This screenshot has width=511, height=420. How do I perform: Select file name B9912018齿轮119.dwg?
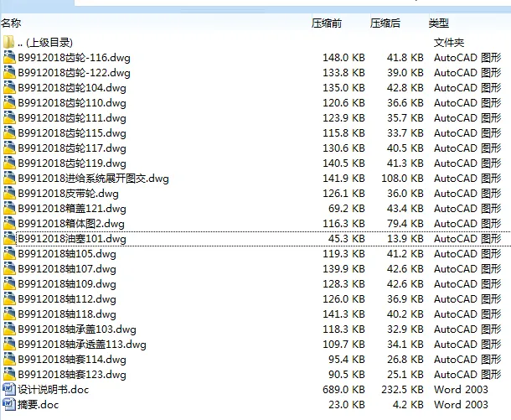tap(72, 163)
